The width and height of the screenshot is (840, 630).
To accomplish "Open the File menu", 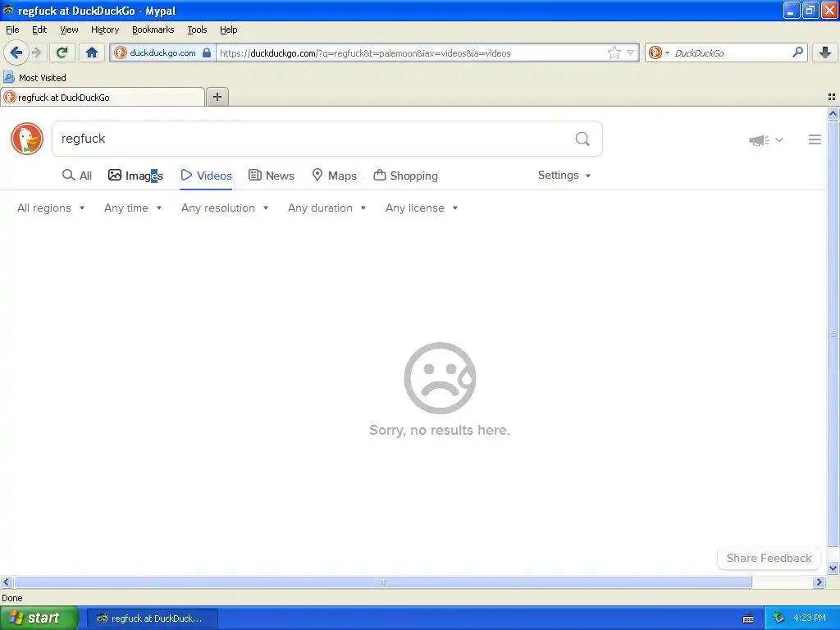I will tap(12, 30).
